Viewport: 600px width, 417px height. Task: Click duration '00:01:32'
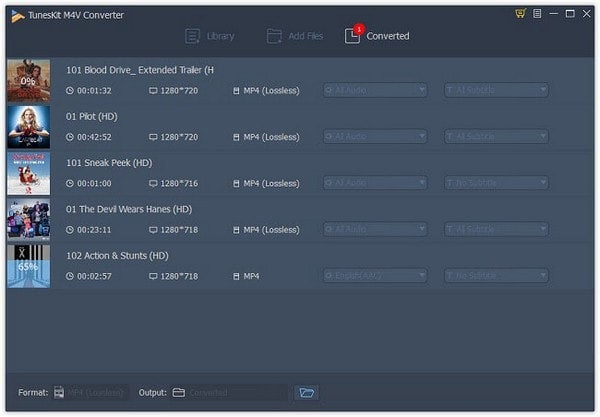pyautogui.click(x=94, y=91)
